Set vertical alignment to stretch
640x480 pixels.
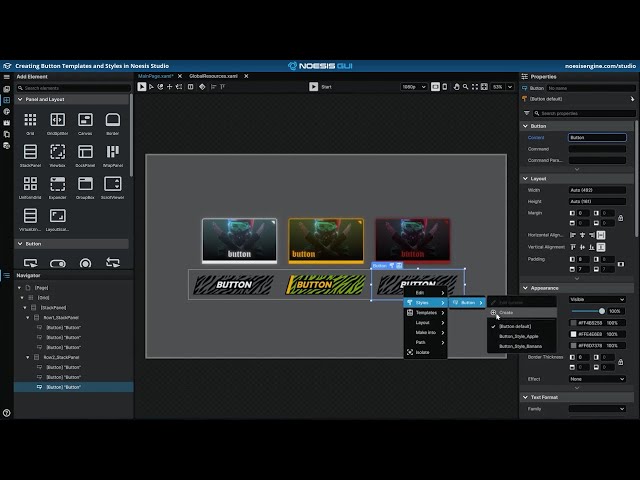[x=601, y=247]
